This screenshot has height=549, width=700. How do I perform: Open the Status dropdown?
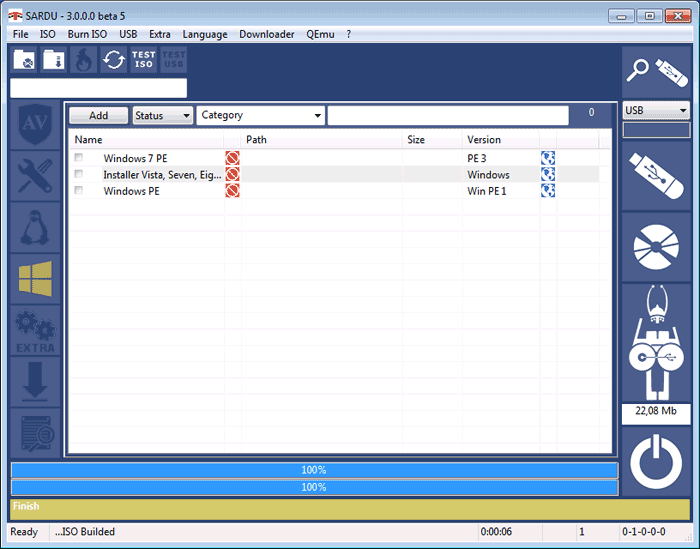click(x=162, y=116)
